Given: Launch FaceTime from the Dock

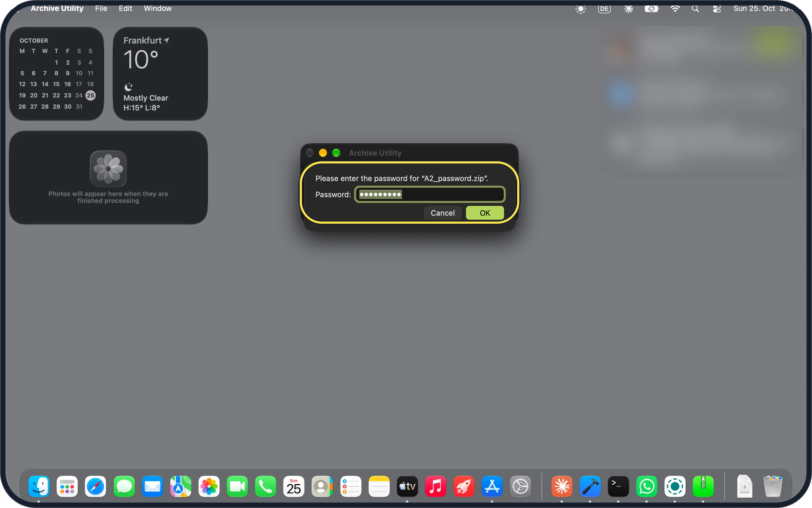Looking at the screenshot, I should click(x=237, y=486).
